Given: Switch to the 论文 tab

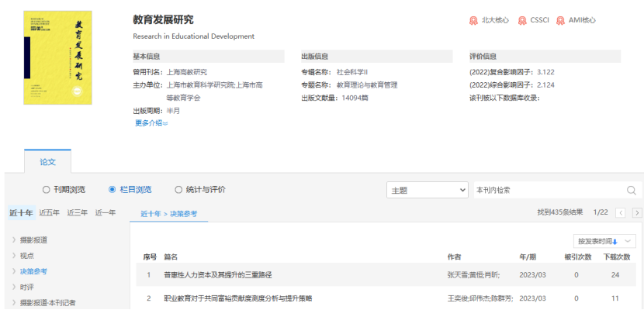Looking at the screenshot, I should click(x=47, y=161).
